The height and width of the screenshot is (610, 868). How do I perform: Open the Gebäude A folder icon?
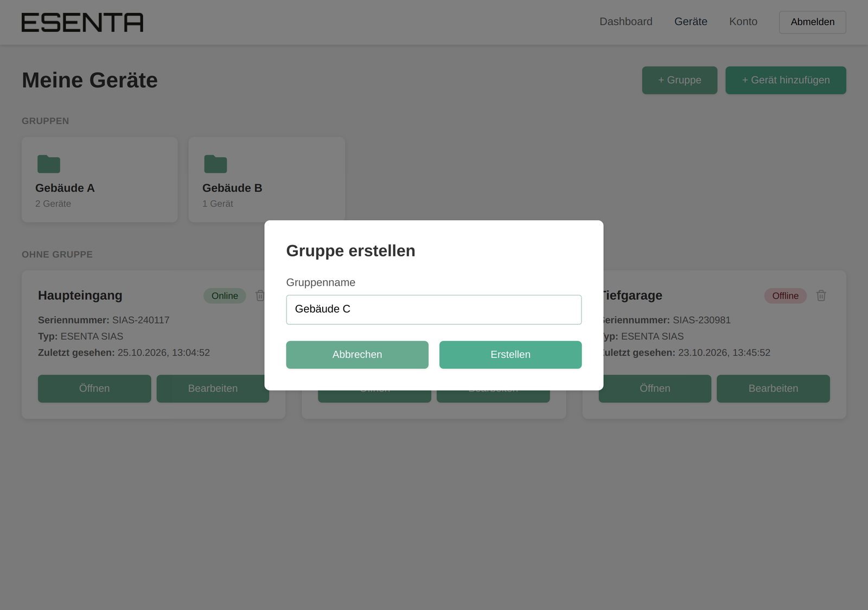tap(49, 164)
